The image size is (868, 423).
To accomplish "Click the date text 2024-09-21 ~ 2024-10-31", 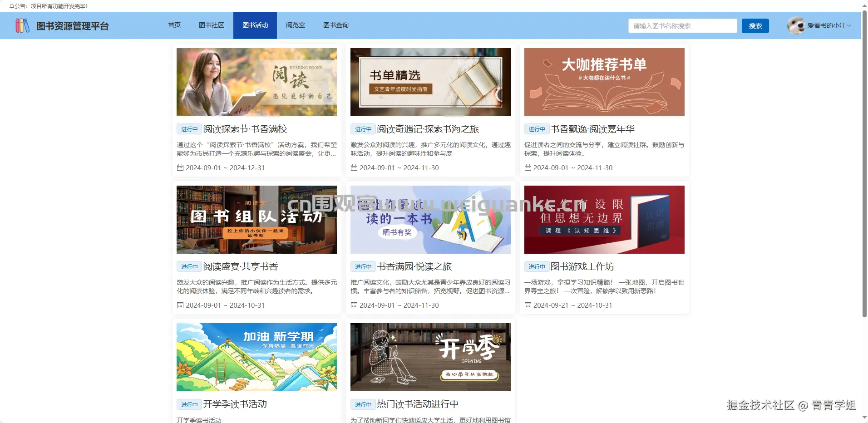I will click(x=573, y=305).
